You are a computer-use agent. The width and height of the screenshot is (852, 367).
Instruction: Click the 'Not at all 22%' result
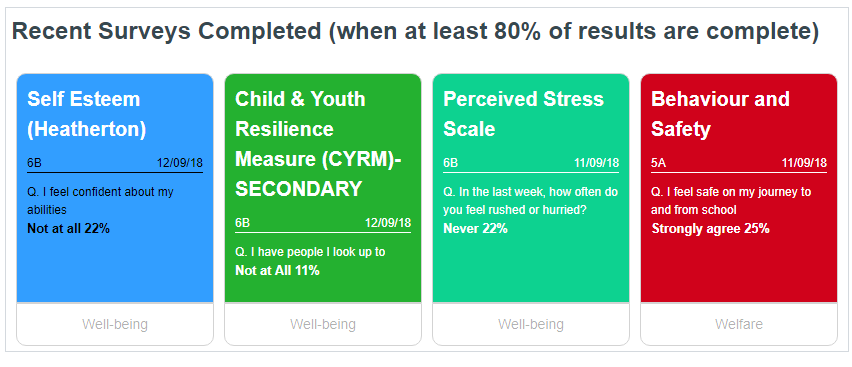click(x=68, y=229)
